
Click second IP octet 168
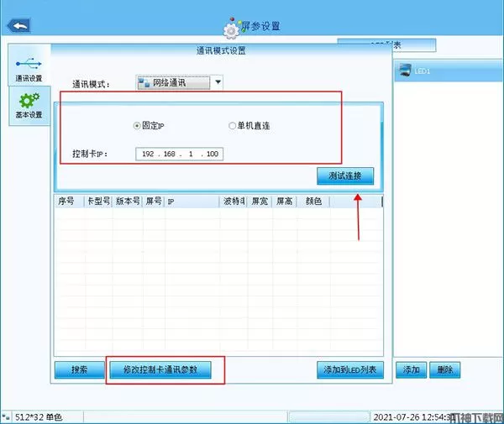coord(170,154)
